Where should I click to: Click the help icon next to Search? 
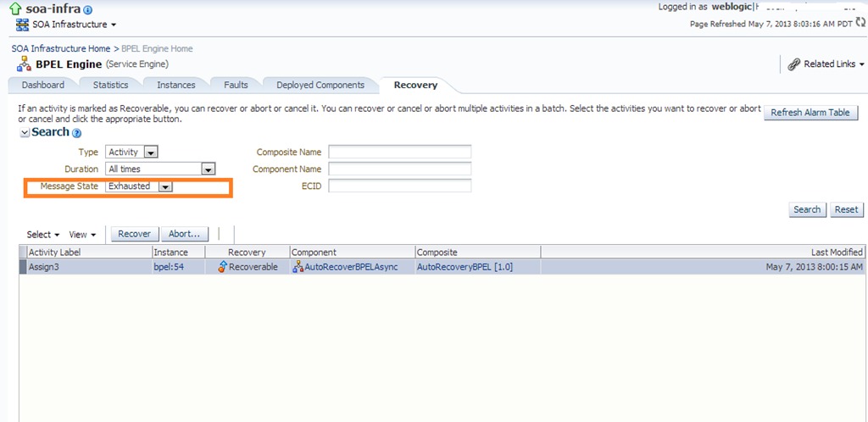point(77,133)
